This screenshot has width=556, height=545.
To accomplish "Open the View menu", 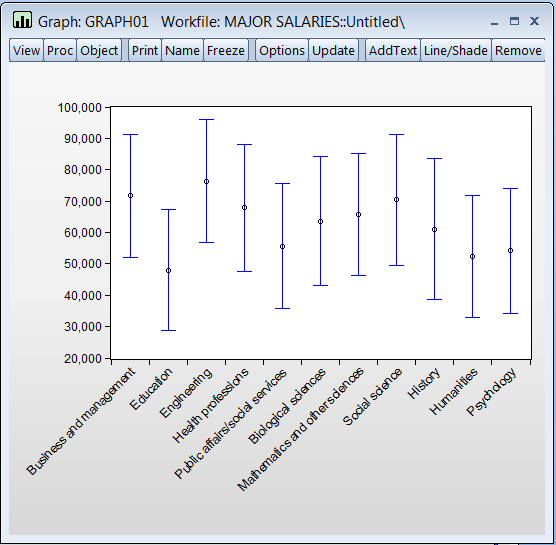I will [x=26, y=50].
